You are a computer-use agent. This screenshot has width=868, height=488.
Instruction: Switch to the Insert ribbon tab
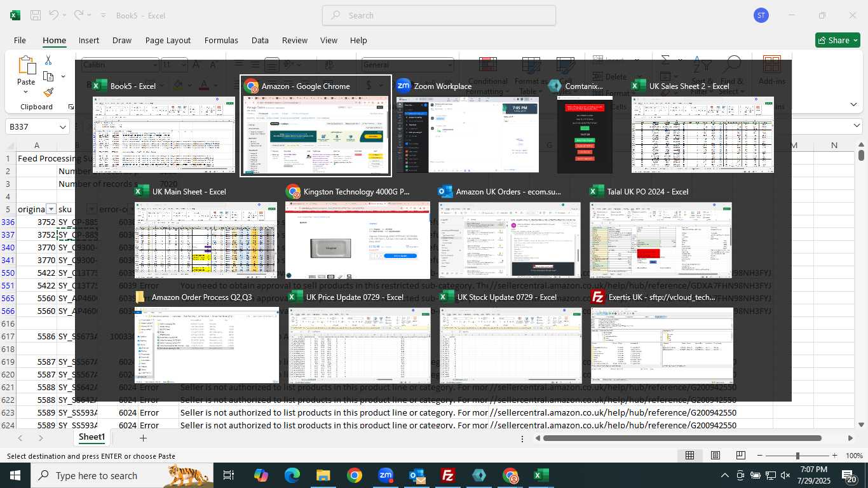click(x=89, y=40)
